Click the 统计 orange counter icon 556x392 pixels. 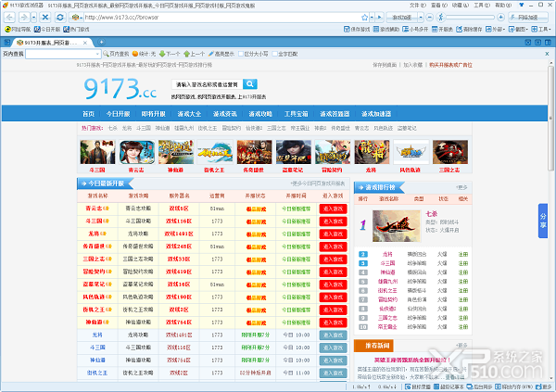coord(135,54)
